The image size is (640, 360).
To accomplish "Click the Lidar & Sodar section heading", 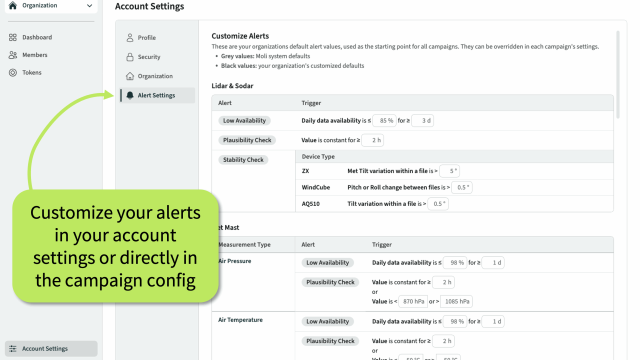I will [232, 86].
